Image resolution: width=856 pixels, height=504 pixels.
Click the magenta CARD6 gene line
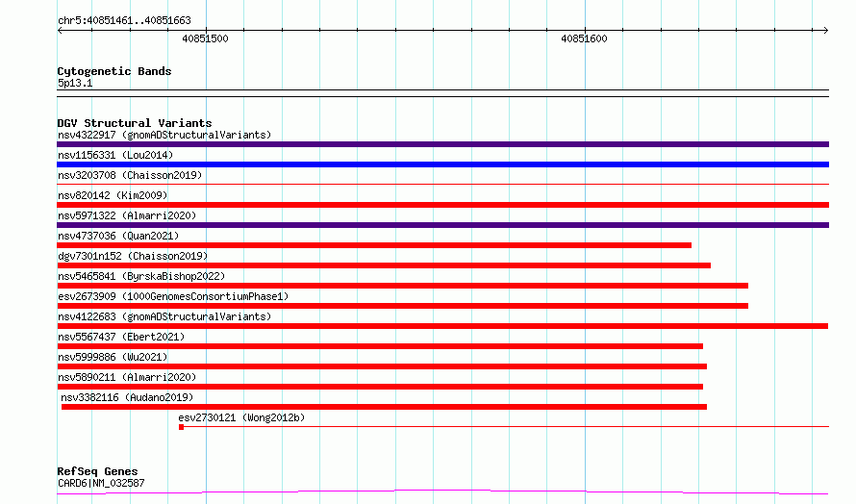(x=442, y=492)
